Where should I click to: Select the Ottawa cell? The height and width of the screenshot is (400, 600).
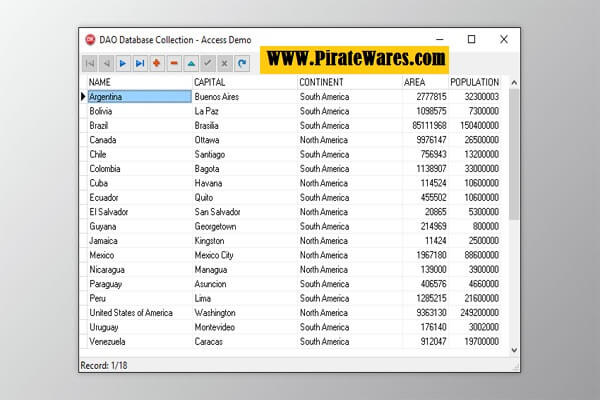[245, 140]
